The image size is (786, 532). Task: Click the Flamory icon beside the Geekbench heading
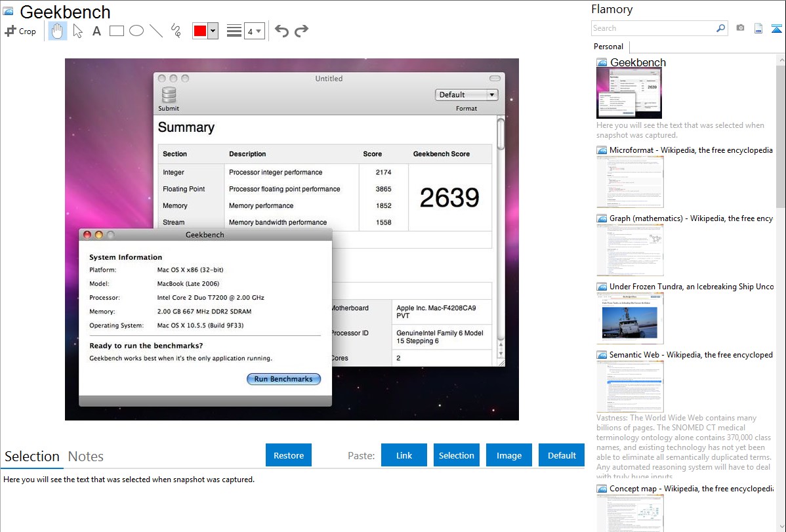(9, 11)
